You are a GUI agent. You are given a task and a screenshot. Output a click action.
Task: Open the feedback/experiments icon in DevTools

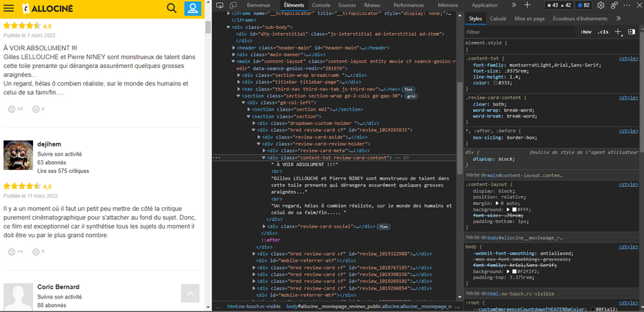coord(614,5)
